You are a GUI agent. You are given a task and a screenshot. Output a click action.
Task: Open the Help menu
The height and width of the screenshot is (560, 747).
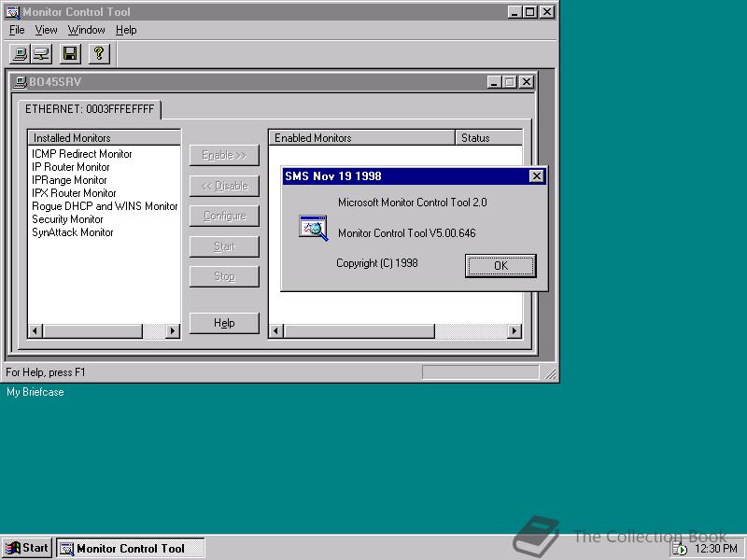[126, 30]
